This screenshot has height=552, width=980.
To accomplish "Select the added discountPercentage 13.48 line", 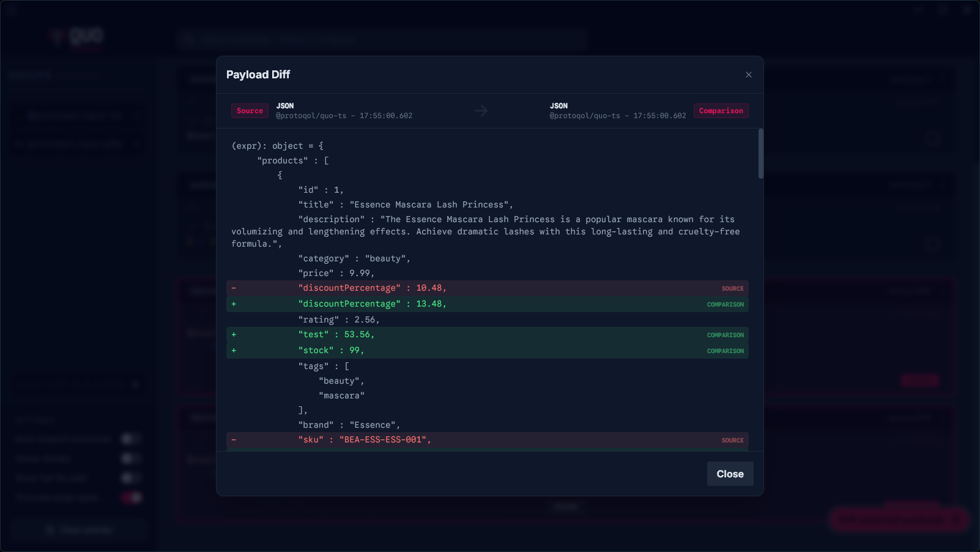I will [x=488, y=304].
